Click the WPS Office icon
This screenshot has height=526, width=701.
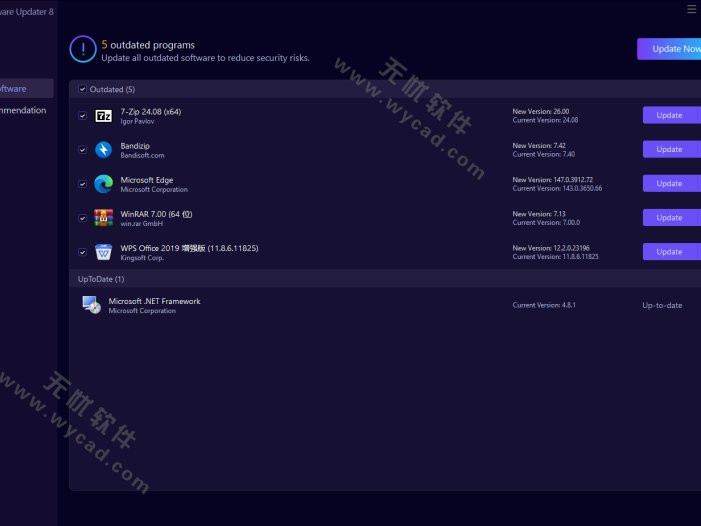(x=104, y=252)
